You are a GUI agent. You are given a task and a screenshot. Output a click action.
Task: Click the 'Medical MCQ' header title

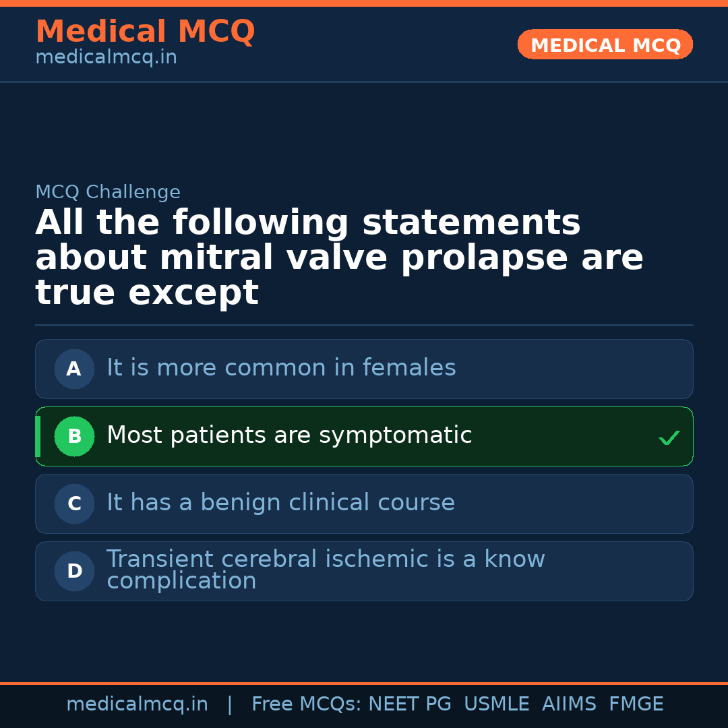pyautogui.click(x=145, y=32)
